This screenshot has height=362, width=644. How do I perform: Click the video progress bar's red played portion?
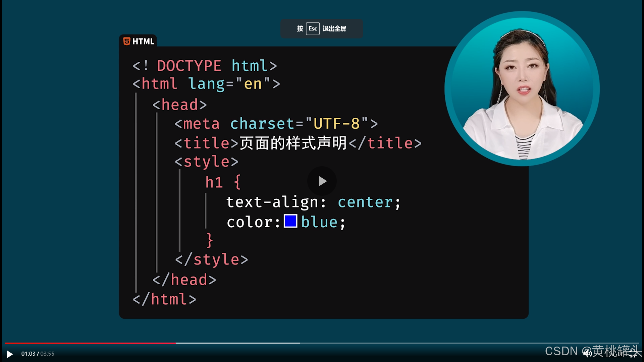click(x=91, y=343)
